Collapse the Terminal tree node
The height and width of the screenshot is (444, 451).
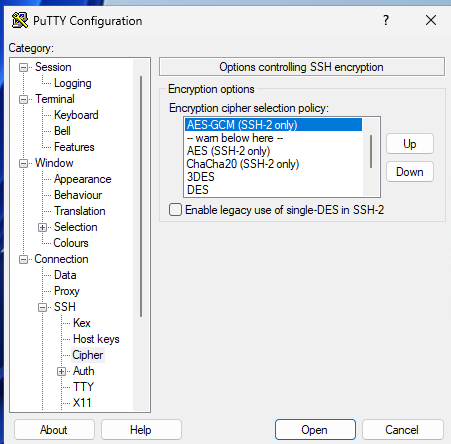pos(23,99)
